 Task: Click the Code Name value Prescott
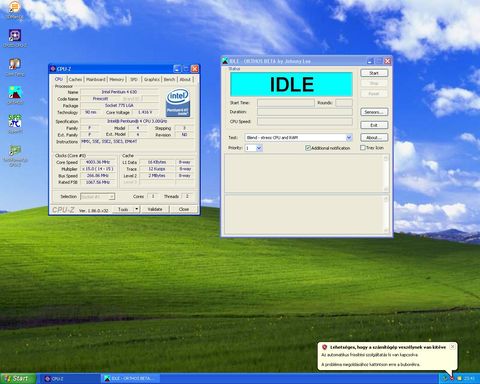100,99
